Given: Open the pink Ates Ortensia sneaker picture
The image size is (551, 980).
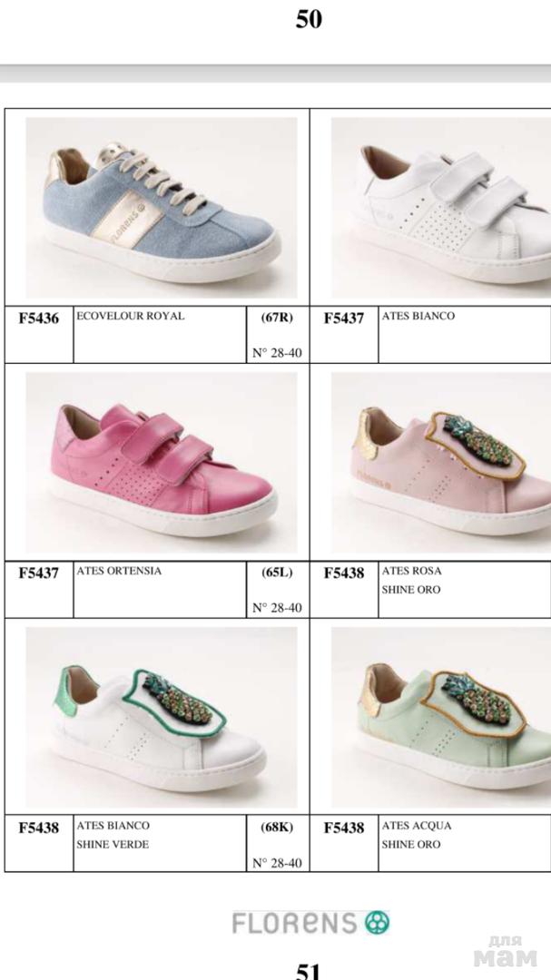Looking at the screenshot, I should tap(162, 463).
